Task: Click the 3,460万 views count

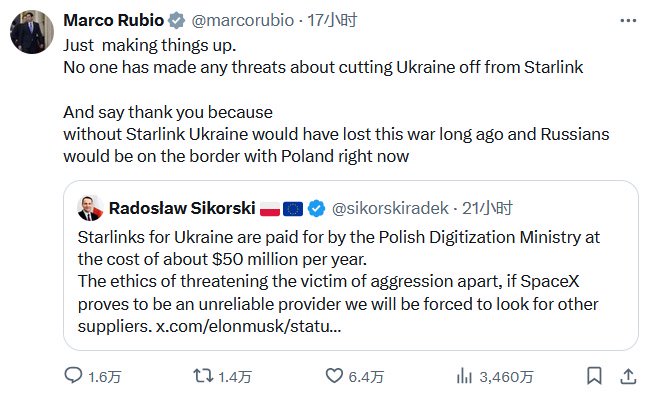Action: click(506, 377)
